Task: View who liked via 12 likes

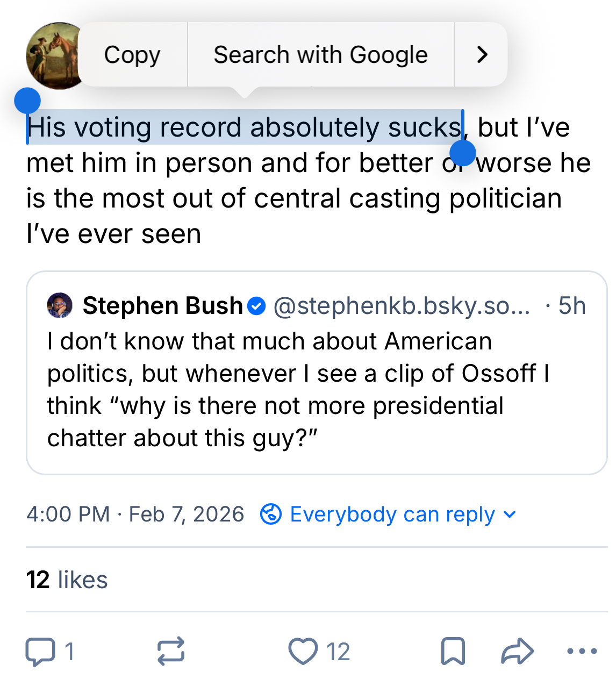Action: (x=67, y=580)
